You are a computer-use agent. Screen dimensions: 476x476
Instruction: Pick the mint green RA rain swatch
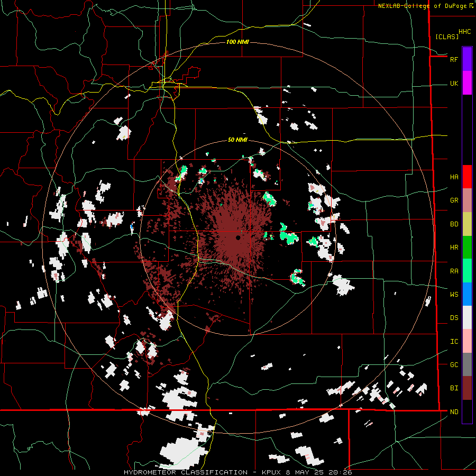click(x=467, y=271)
